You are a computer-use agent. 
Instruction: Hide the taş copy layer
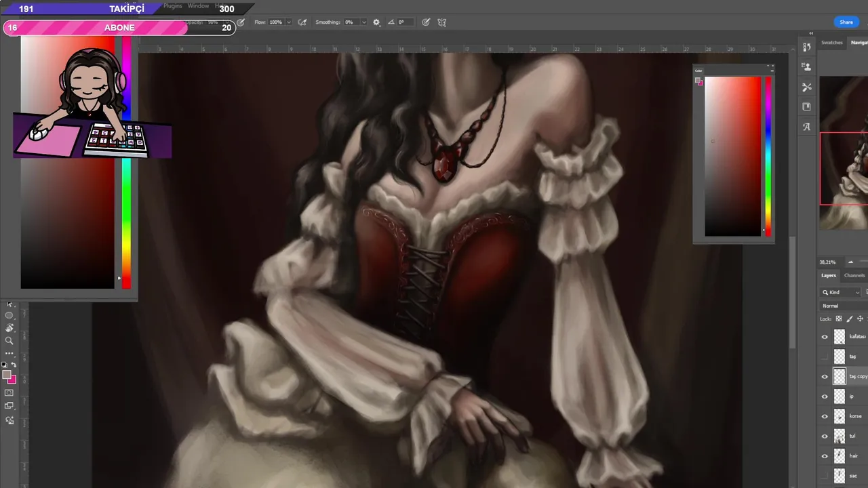pyautogui.click(x=825, y=377)
